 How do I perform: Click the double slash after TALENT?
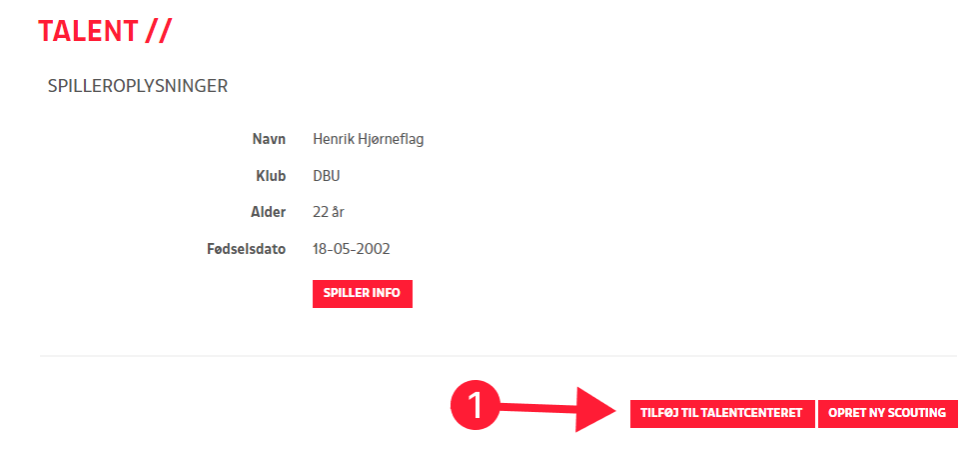point(158,31)
